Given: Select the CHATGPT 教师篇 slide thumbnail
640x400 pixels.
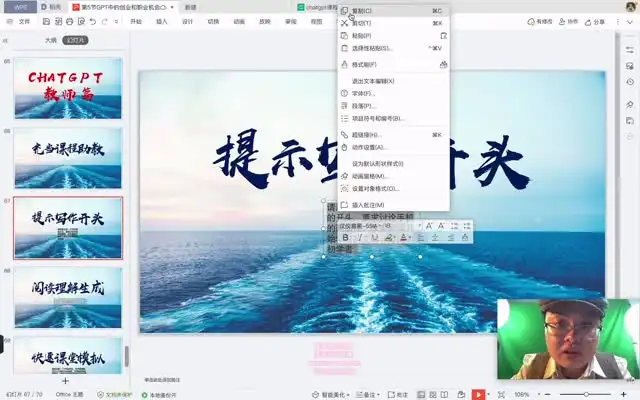Looking at the screenshot, I should point(68,88).
